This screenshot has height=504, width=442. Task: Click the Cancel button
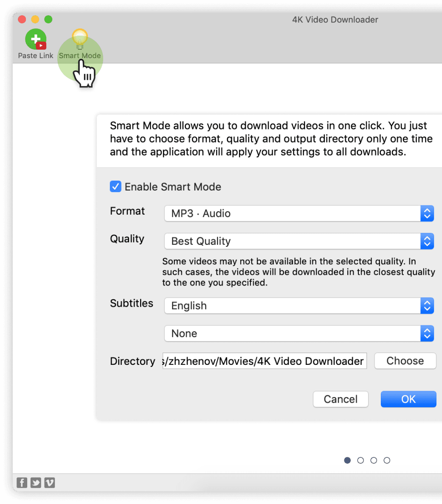pos(341,399)
